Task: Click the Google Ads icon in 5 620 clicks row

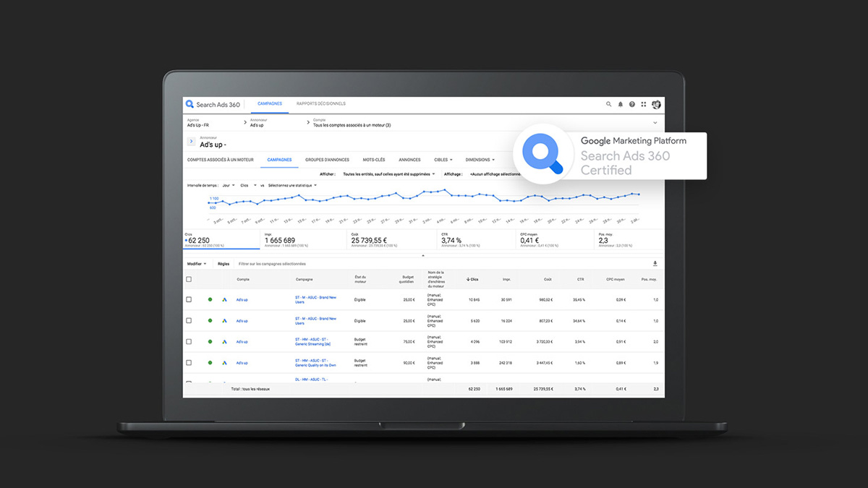Action: pyautogui.click(x=225, y=320)
